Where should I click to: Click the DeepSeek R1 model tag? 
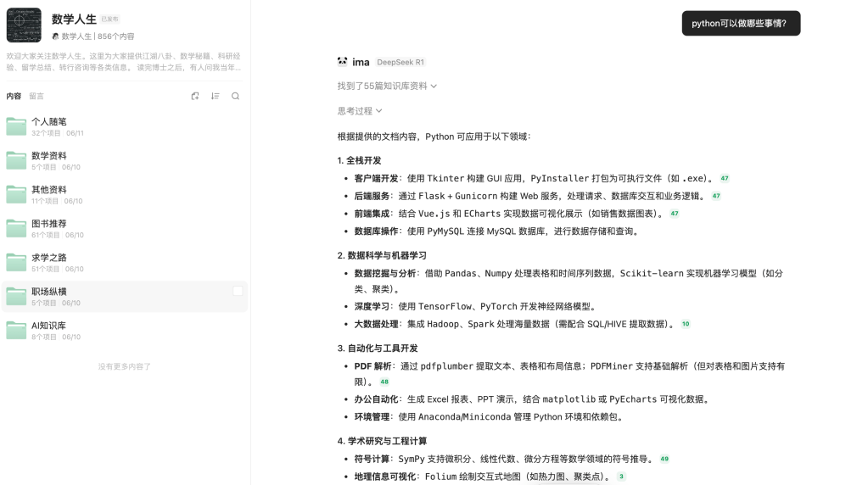coord(400,63)
